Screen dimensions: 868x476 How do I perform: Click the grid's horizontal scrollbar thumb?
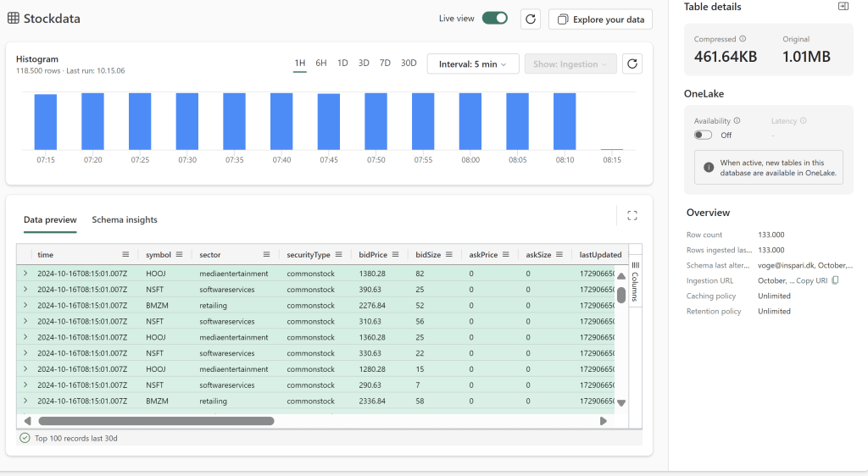156,420
